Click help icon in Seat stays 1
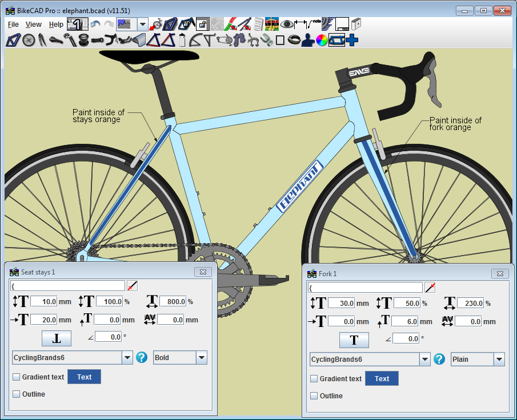This screenshot has height=420, width=517. (x=142, y=357)
